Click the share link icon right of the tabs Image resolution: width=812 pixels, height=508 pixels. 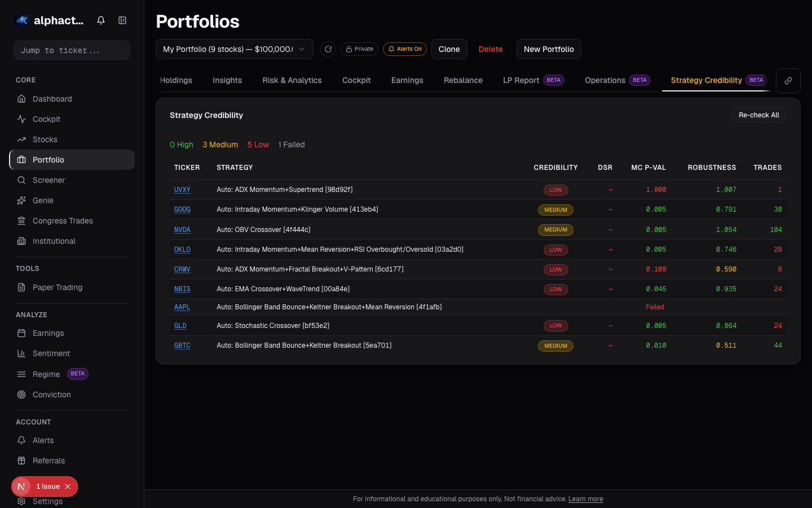tap(788, 80)
